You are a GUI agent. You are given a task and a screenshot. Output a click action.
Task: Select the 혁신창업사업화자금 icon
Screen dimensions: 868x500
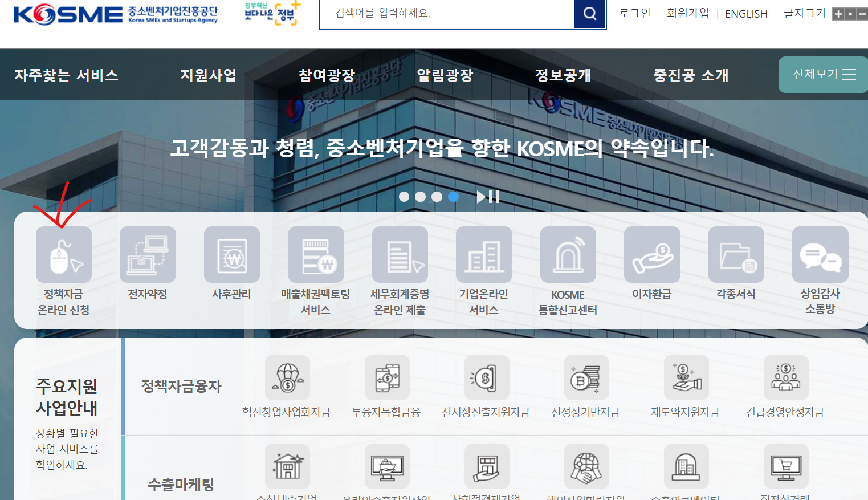pos(287,377)
